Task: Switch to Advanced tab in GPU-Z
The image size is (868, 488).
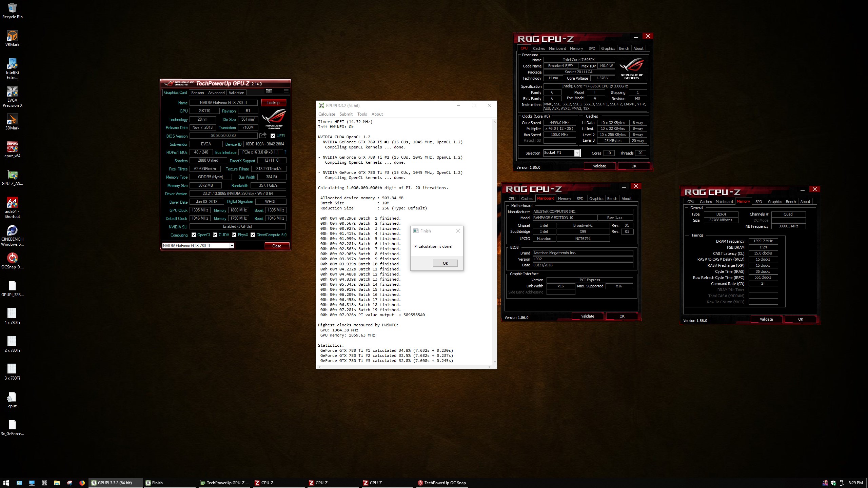Action: click(x=216, y=93)
